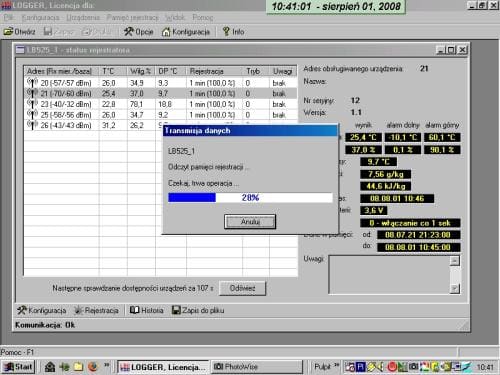Click the LB525_1 status window title icon
This screenshot has width=500, height=375.
coord(20,50)
